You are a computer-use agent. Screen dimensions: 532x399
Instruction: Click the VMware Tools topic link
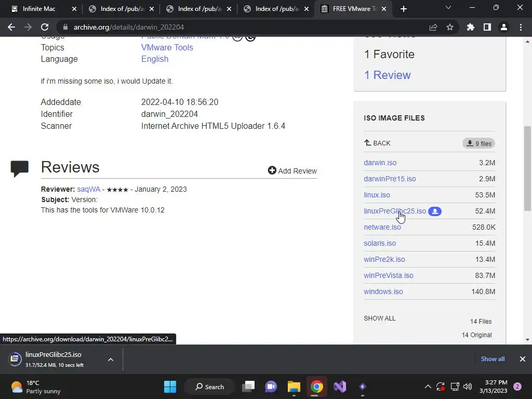click(167, 47)
